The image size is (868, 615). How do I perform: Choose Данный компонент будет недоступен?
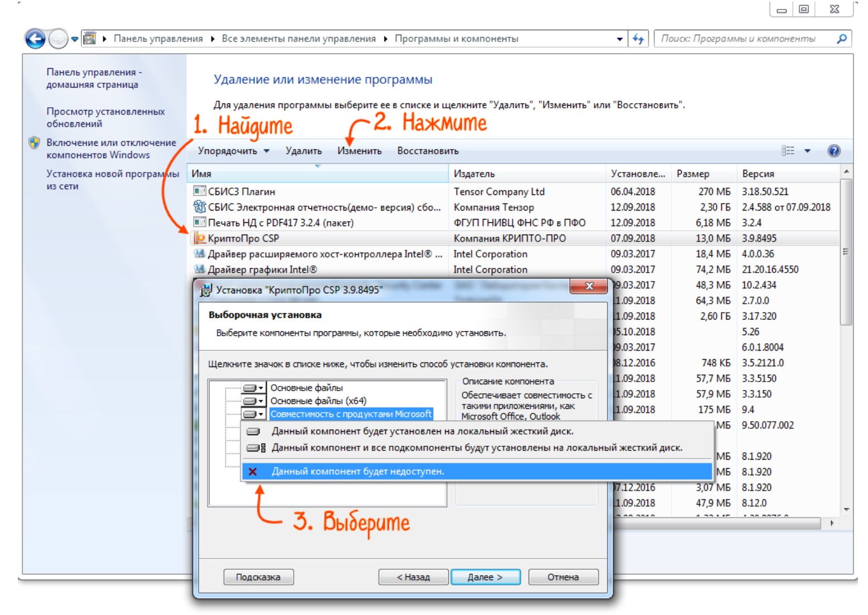(x=478, y=471)
